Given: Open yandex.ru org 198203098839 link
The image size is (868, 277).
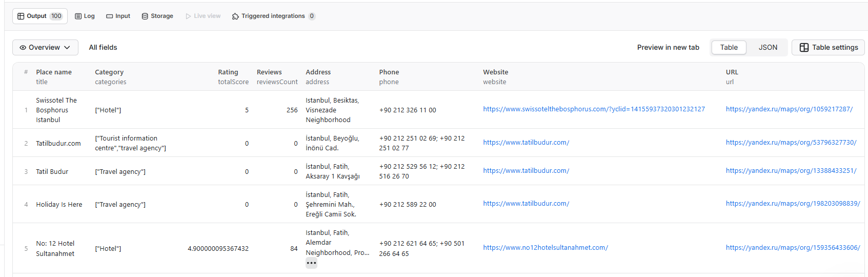Looking at the screenshot, I should click(793, 204).
